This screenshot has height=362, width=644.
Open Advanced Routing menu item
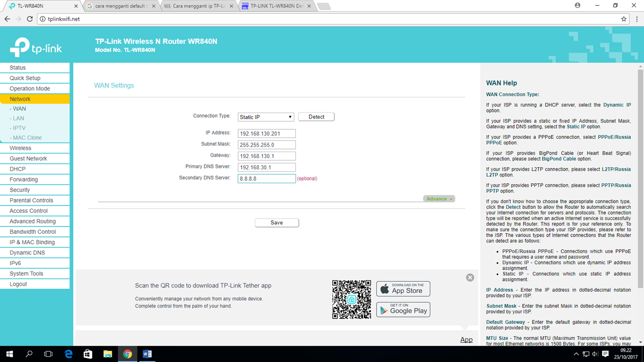(35, 221)
